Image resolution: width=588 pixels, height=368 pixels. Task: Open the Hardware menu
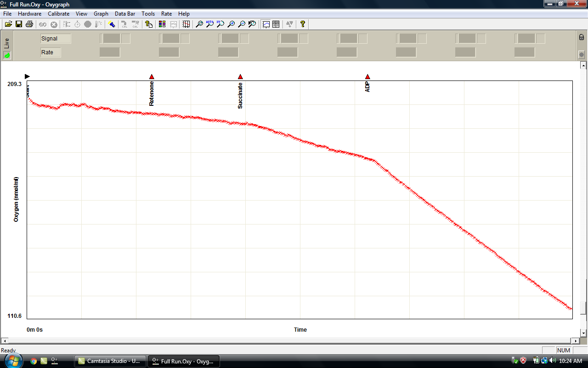[x=29, y=14]
